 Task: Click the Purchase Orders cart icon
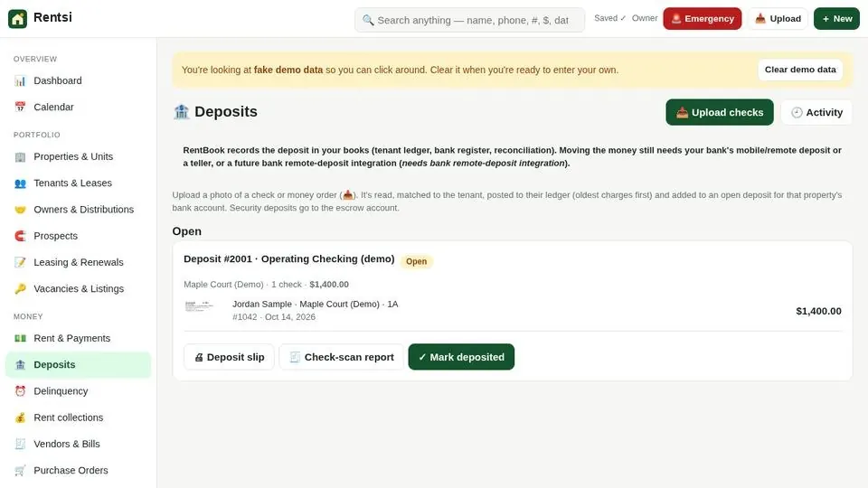point(20,470)
